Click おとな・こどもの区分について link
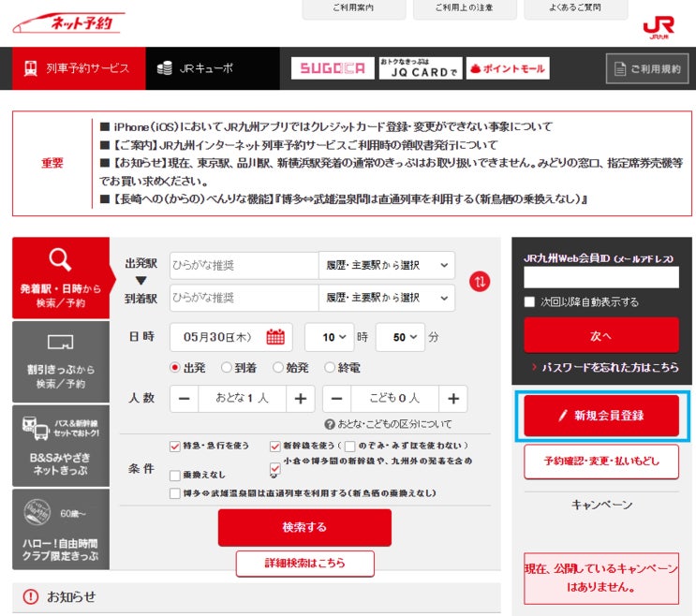This screenshot has height=616, width=696. pos(394,424)
